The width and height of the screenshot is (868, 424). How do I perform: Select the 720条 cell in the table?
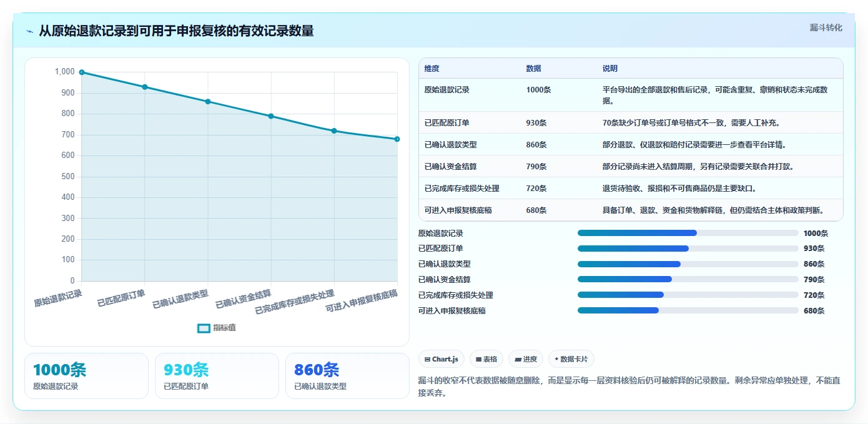tap(536, 189)
